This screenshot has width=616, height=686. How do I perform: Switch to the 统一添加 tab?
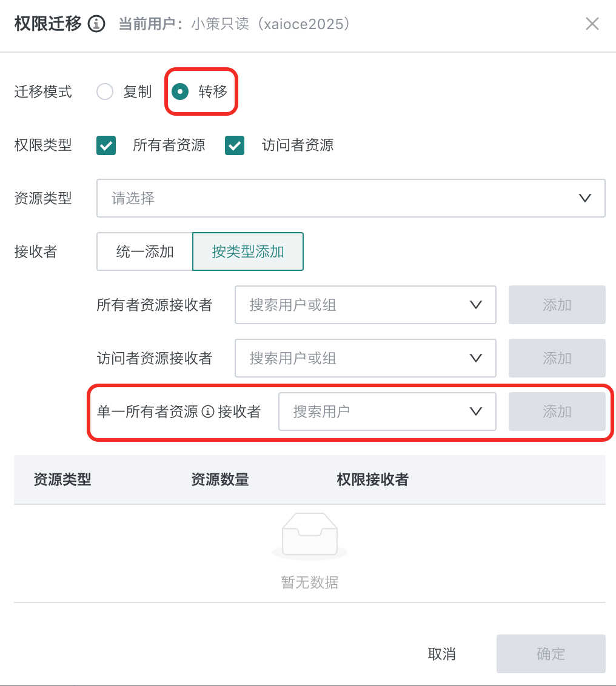click(x=145, y=251)
